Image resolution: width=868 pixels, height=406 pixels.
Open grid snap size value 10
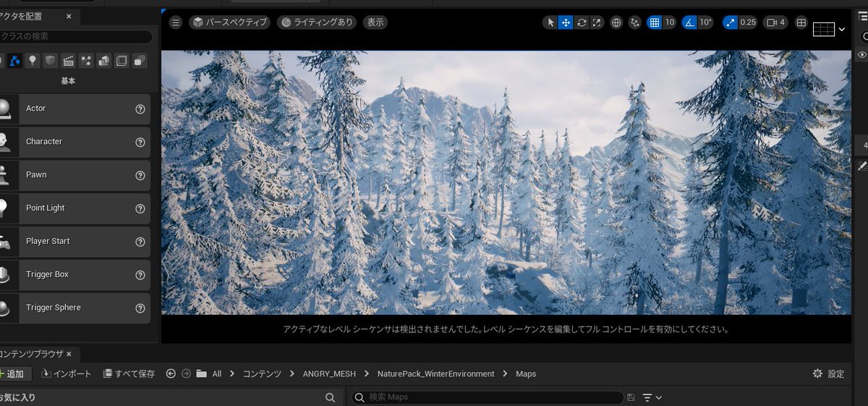(x=670, y=22)
